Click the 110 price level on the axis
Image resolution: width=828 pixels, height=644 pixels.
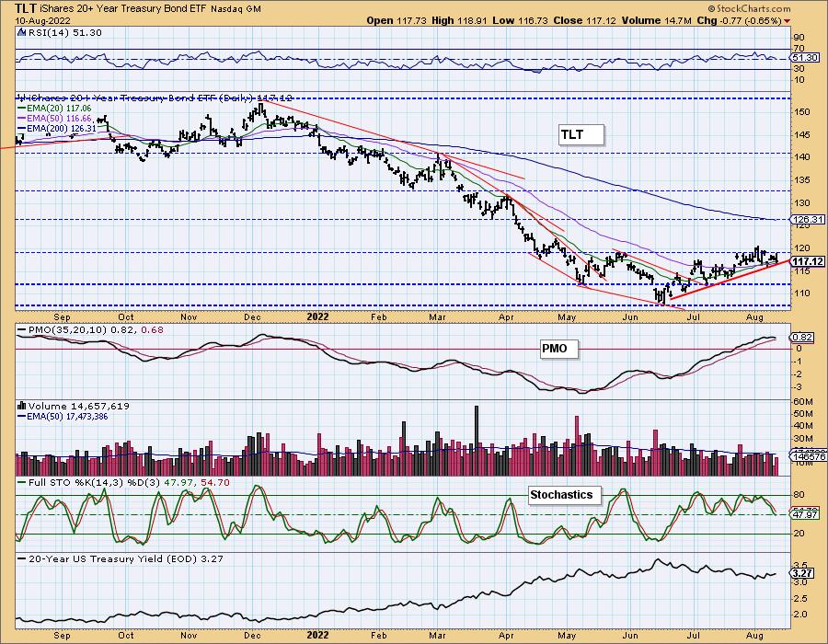point(802,293)
